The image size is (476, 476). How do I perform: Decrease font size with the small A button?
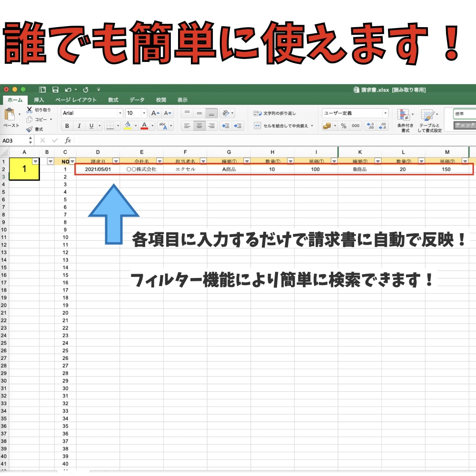tap(168, 113)
